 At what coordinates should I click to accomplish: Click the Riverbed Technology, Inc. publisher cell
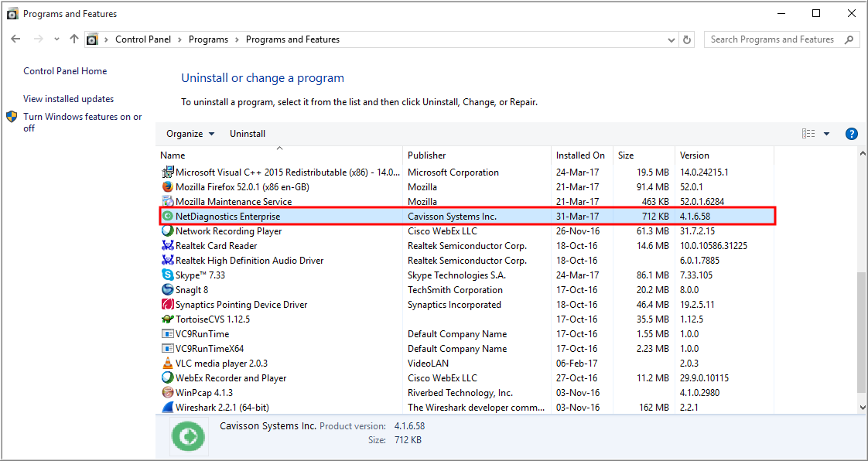(x=460, y=392)
